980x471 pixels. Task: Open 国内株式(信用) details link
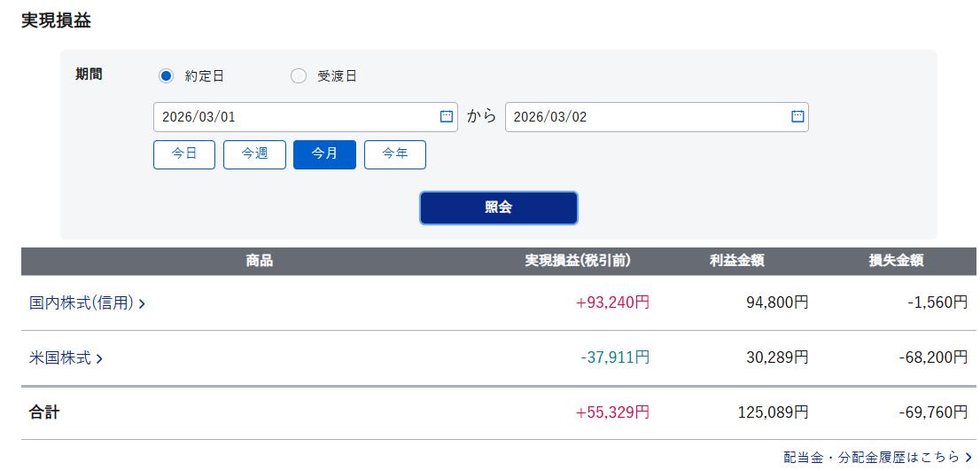click(82, 303)
